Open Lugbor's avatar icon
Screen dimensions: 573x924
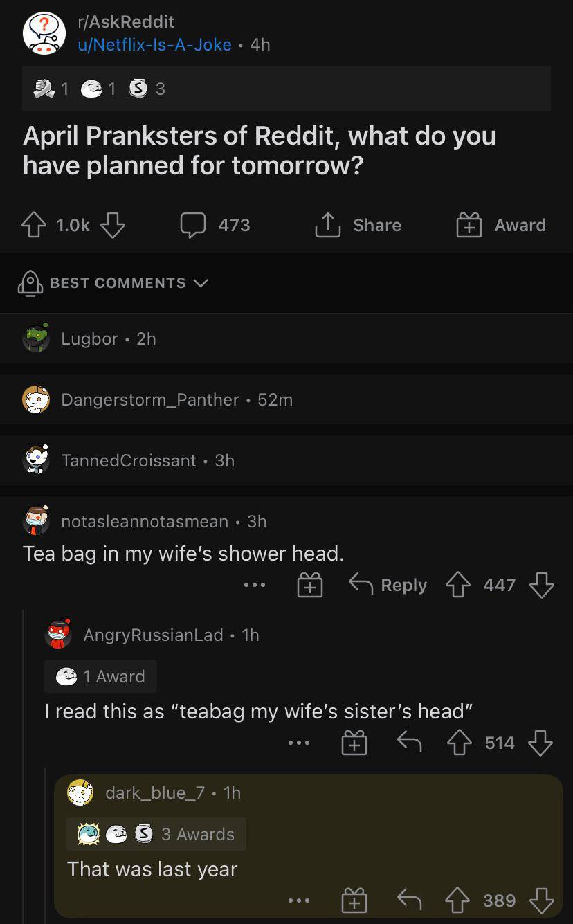pyautogui.click(x=36, y=338)
